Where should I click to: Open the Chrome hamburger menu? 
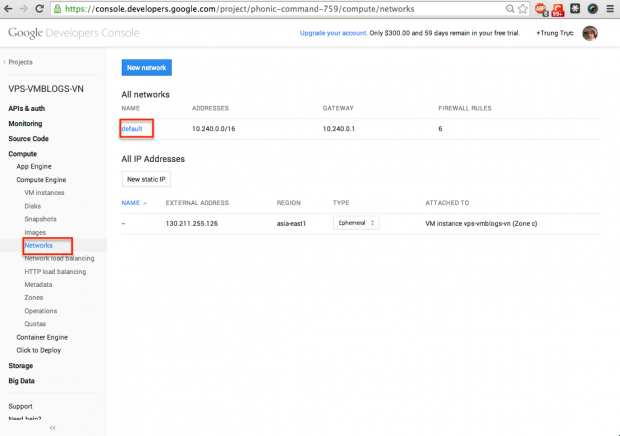coord(610,9)
